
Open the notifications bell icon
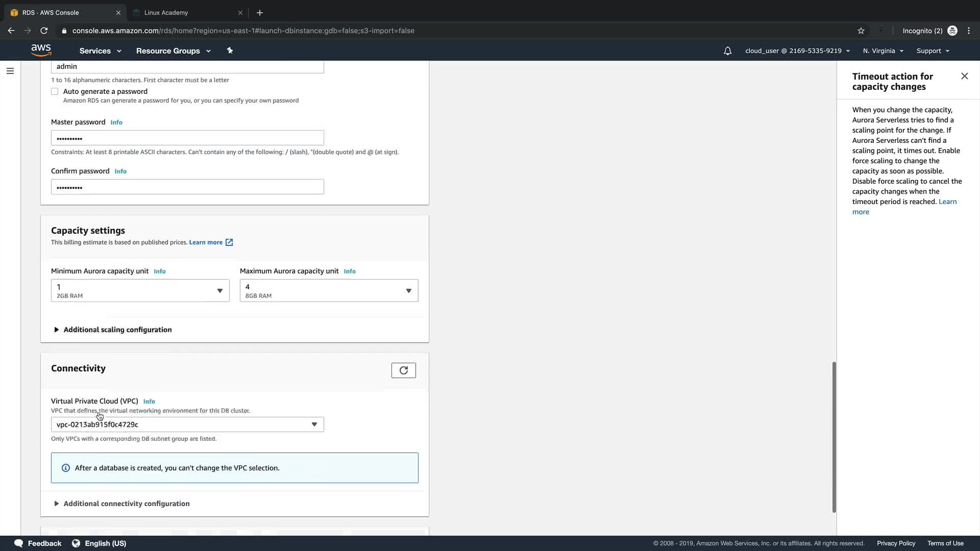727,51
